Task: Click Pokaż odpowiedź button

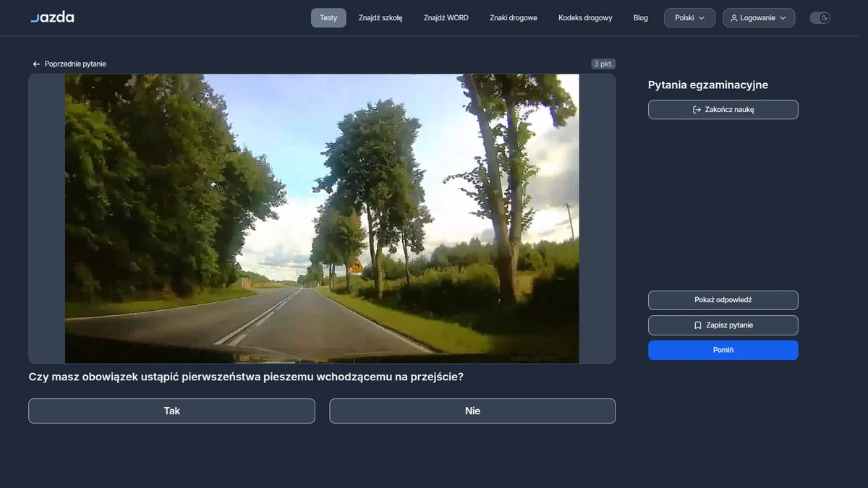Action: 723,300
